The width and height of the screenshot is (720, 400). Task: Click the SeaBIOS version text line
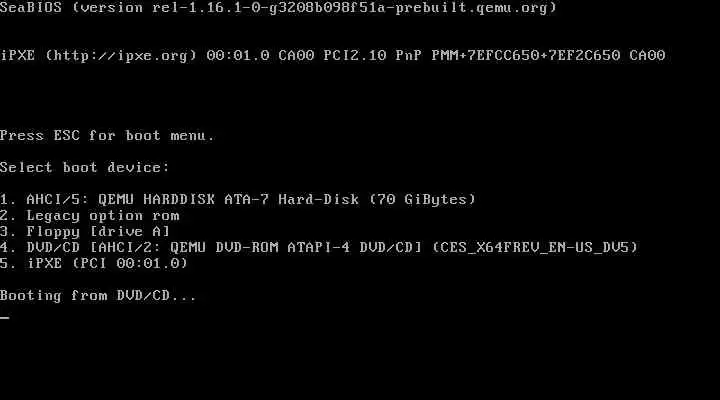278,8
